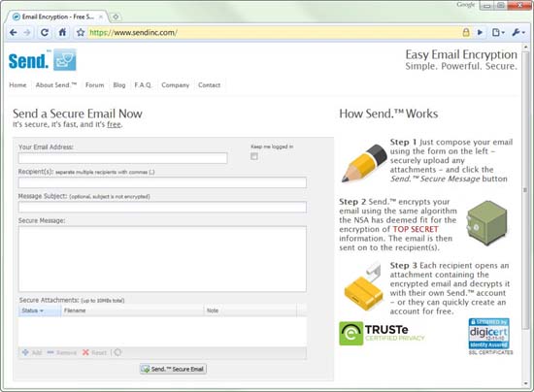Image resolution: width=534 pixels, height=392 pixels.
Task: Click the Send. Secure Email button
Action: pyautogui.click(x=173, y=369)
